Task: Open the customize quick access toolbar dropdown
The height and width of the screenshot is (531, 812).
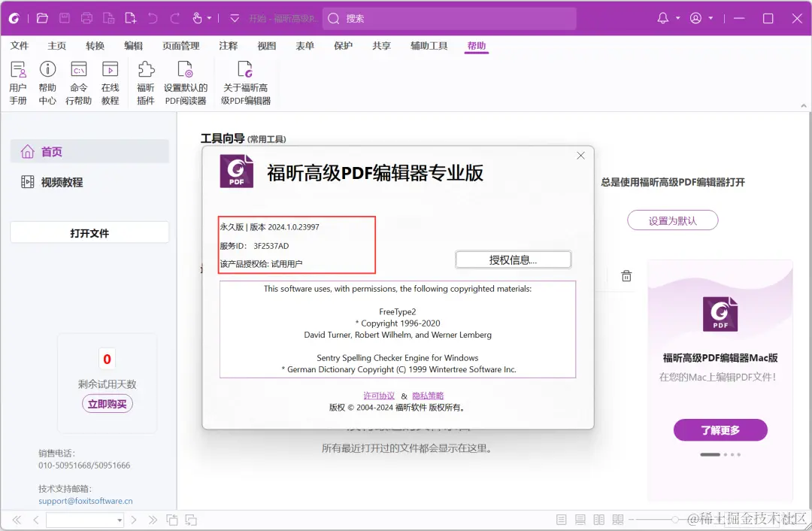Action: tap(235, 18)
